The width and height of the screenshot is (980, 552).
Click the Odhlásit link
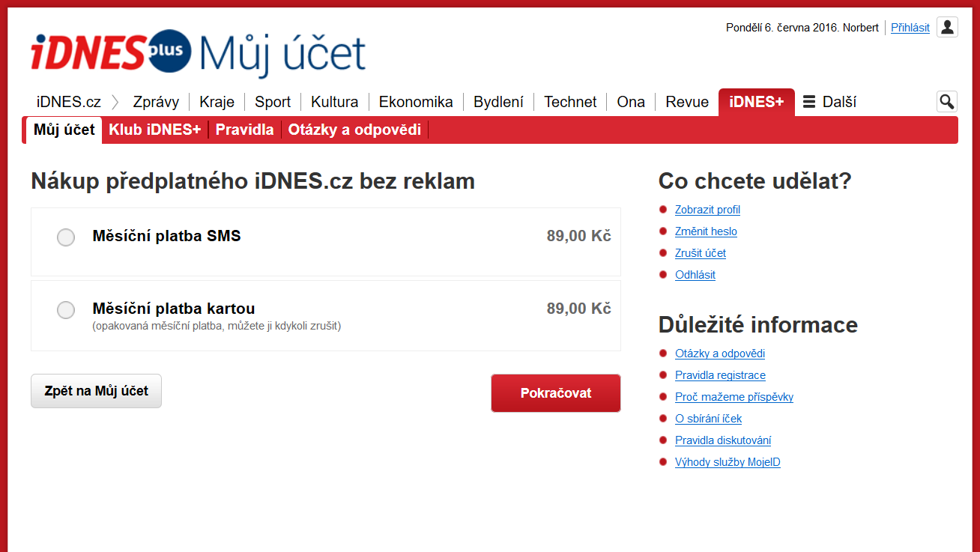[695, 275]
